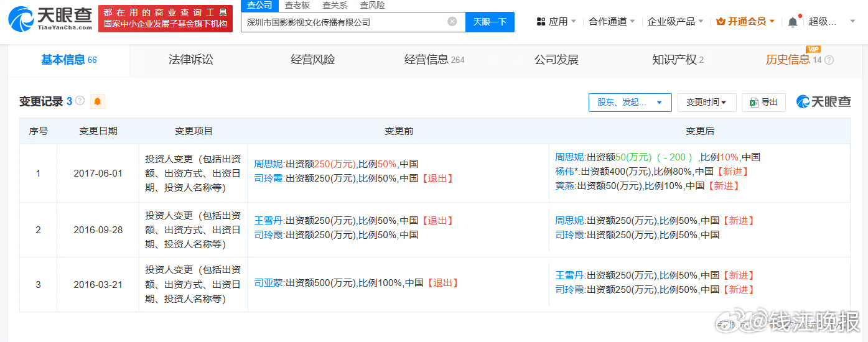Click the help icon beside 历史信息 14
This screenshot has height=342, width=868.
click(829, 60)
